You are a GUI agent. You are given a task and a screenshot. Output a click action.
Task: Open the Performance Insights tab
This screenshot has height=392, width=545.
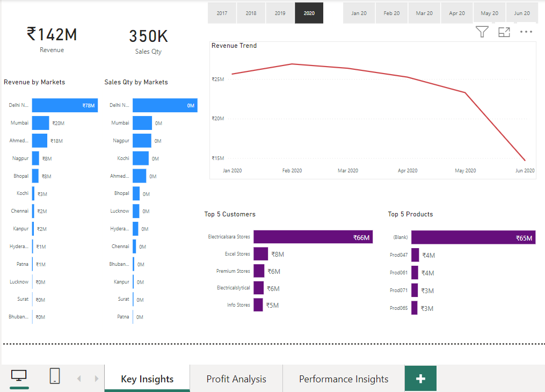point(343,379)
